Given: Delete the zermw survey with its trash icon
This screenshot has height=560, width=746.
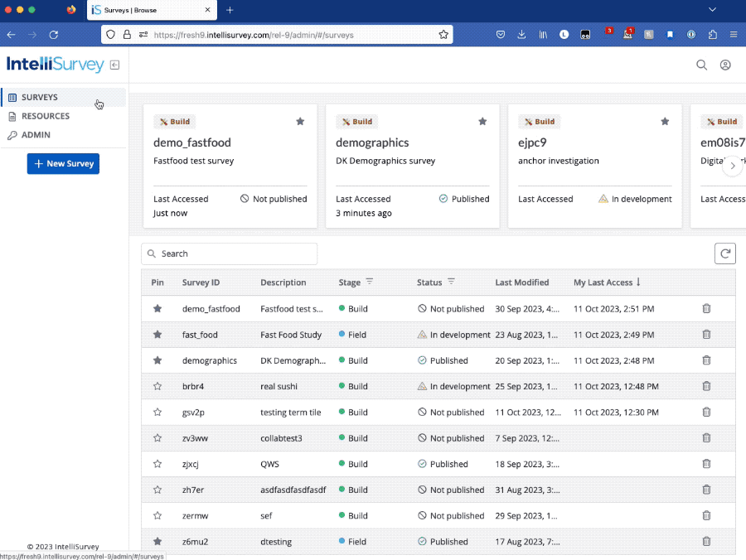Looking at the screenshot, I should tap(706, 516).
